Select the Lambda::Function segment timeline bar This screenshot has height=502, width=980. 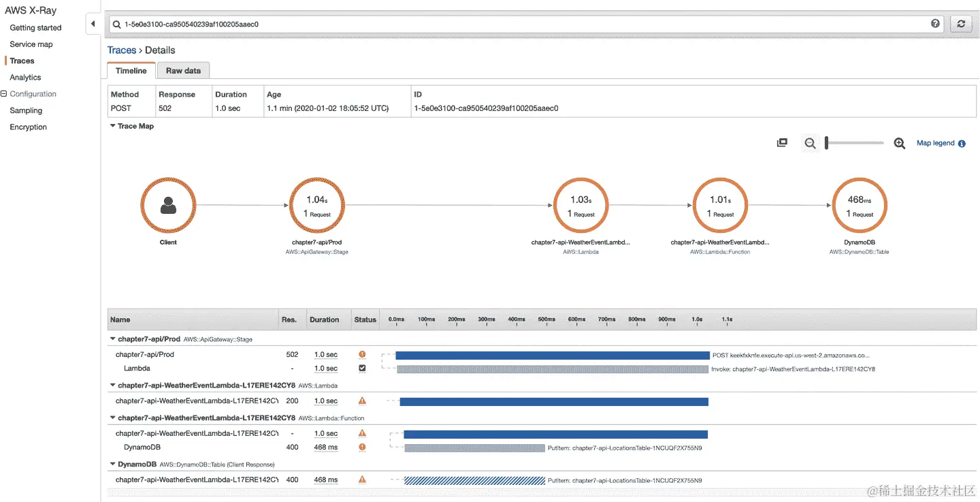pyautogui.click(x=556, y=434)
